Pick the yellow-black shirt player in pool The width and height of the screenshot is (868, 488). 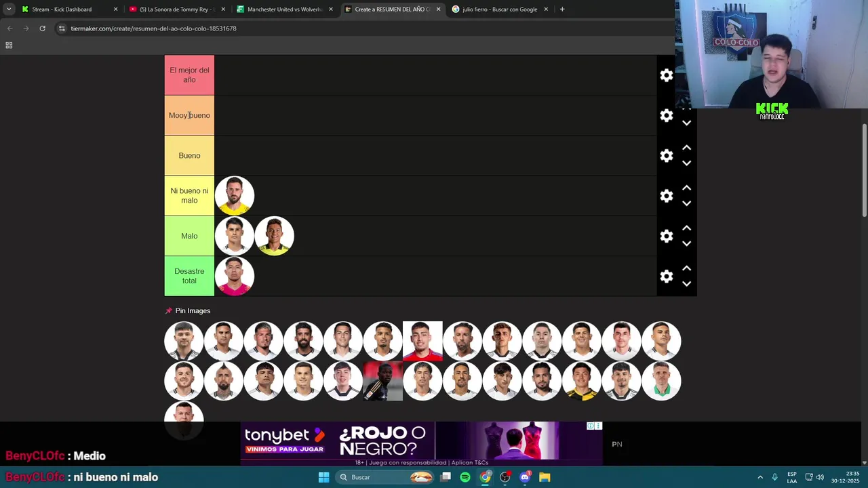(x=581, y=381)
